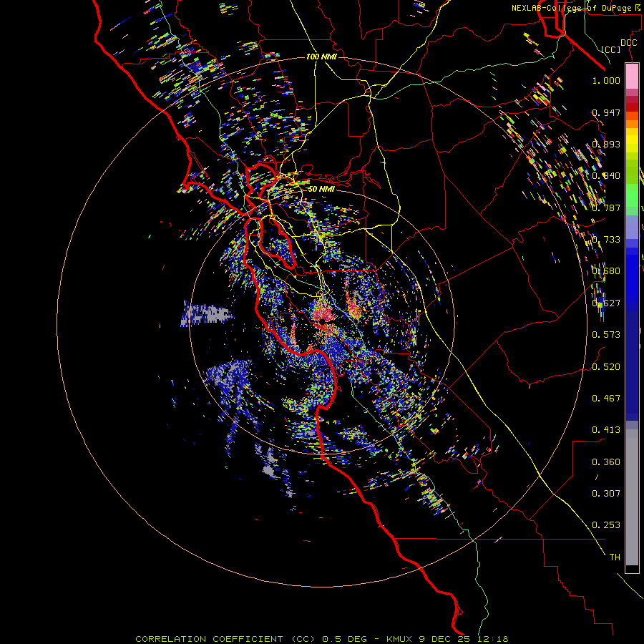The height and width of the screenshot is (644, 644).
Task: Select the [CC] unit label
Action: tap(611, 49)
